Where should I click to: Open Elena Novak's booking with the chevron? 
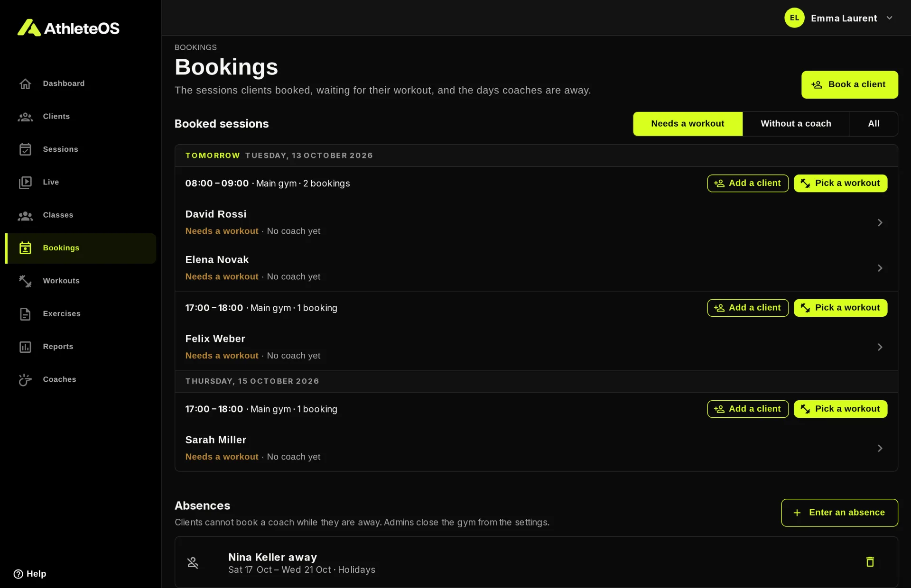pos(880,268)
